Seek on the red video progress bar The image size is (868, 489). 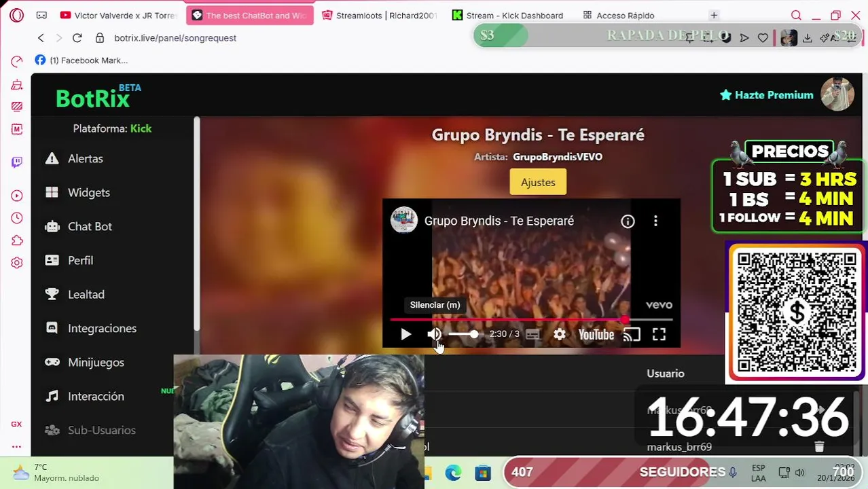[531, 319]
